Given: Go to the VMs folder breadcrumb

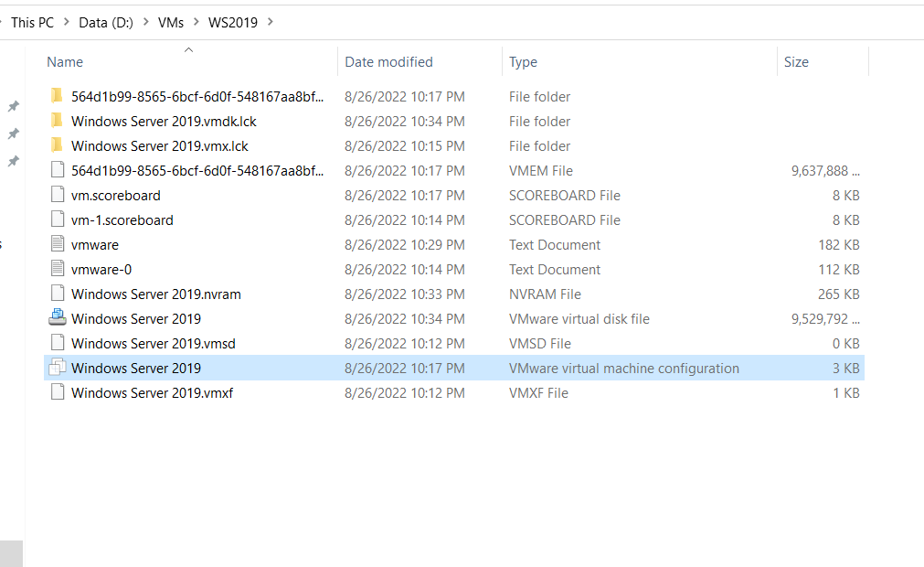Looking at the screenshot, I should point(170,22).
